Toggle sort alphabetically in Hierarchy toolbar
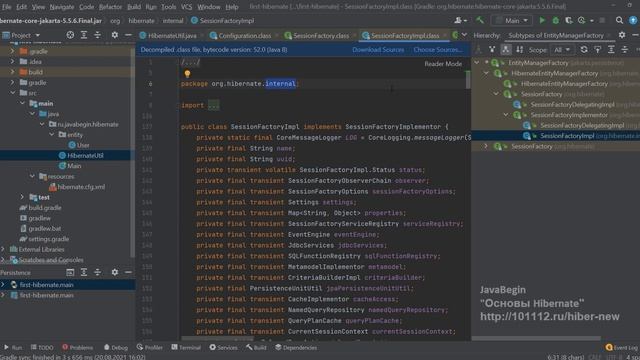 519,49
